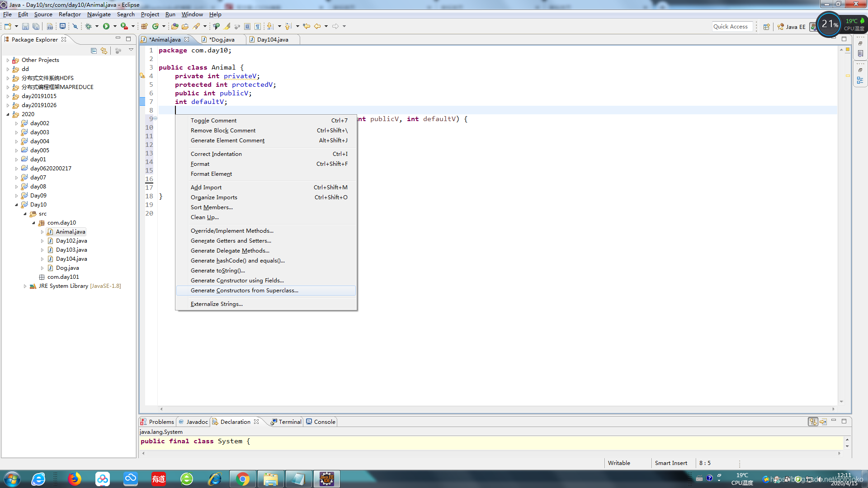Open File Explorer from the taskbar
The width and height of the screenshot is (868, 488).
tap(271, 479)
